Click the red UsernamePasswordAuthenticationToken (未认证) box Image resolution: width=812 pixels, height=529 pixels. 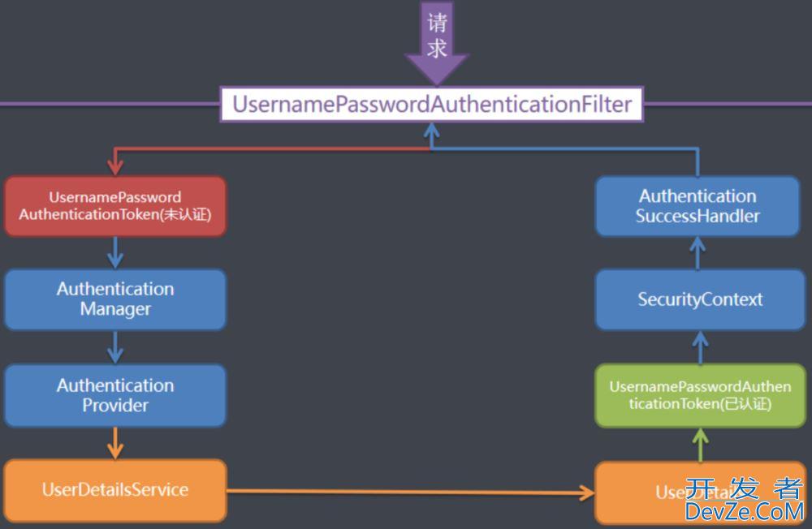115,206
